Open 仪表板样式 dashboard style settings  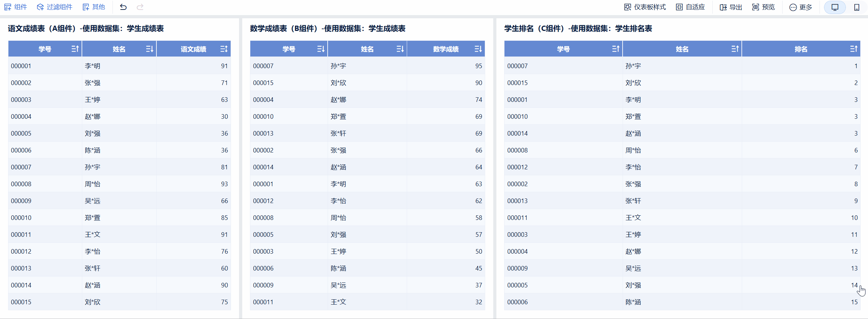645,7
